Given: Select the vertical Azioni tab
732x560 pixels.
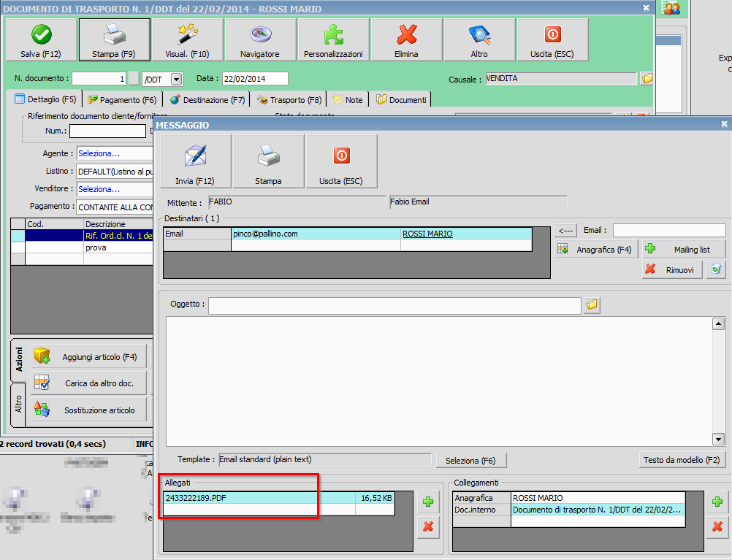Looking at the screenshot, I should point(19,359).
